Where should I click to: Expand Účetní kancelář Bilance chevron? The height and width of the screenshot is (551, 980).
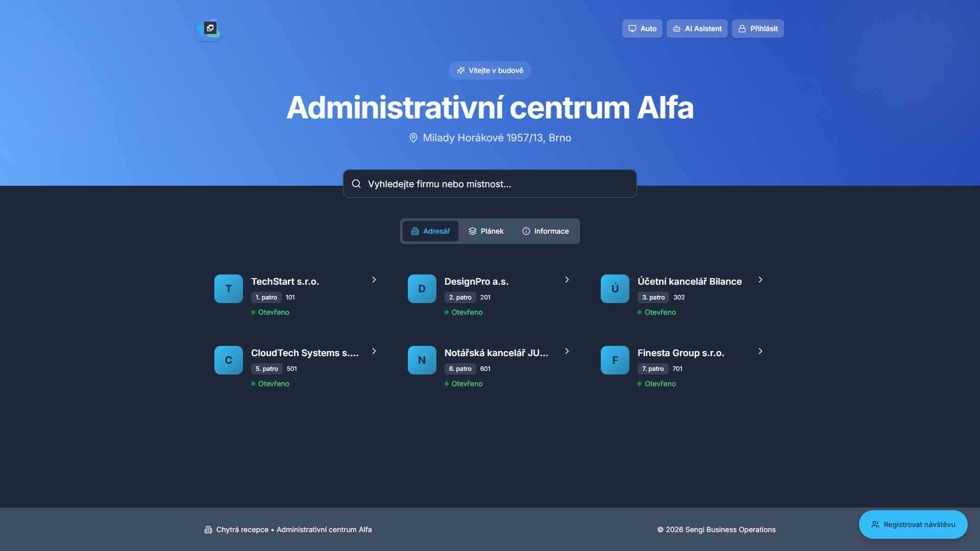(761, 280)
